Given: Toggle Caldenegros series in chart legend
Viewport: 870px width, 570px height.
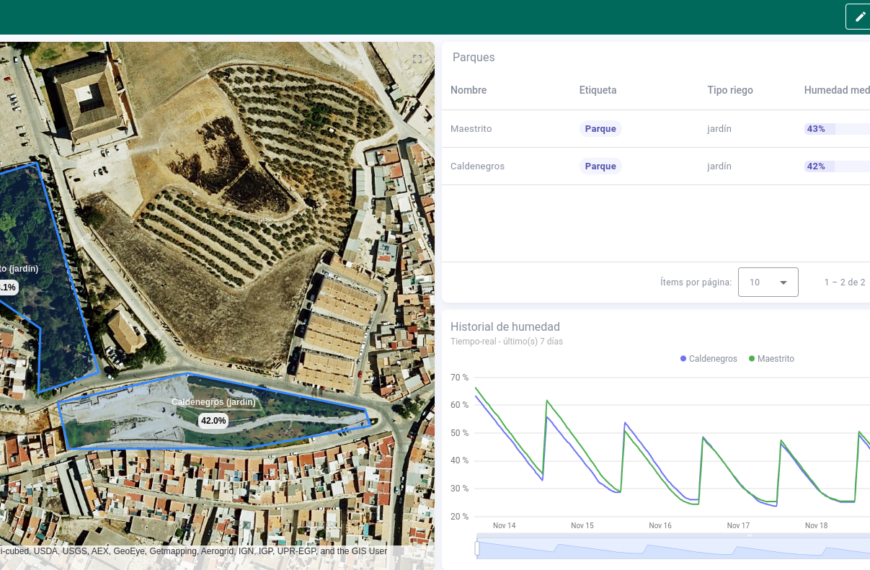Looking at the screenshot, I should pyautogui.click(x=712, y=358).
